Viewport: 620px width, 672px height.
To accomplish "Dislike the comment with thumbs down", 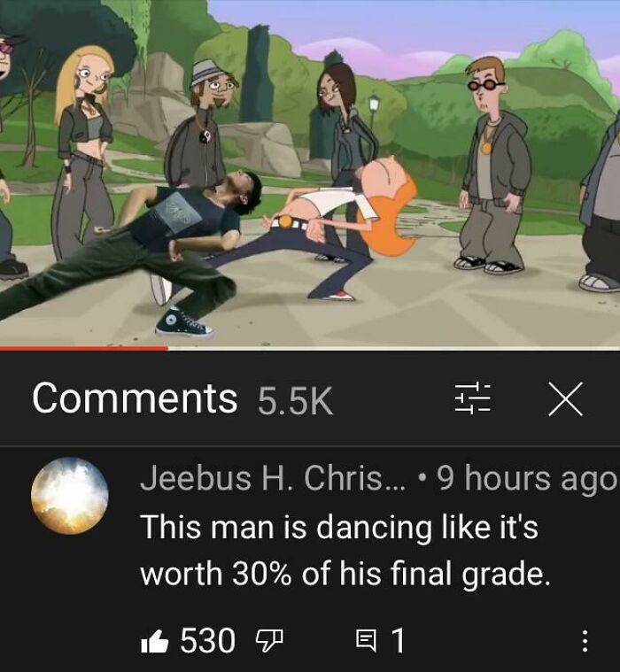I will (x=269, y=641).
